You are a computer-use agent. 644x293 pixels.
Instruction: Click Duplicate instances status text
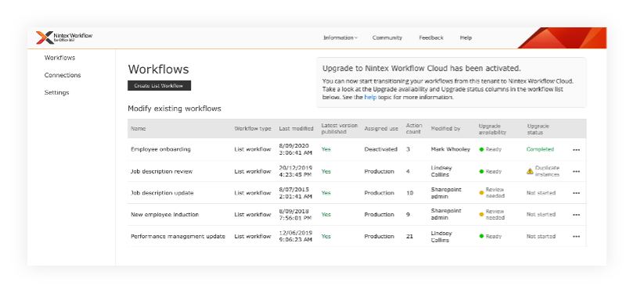(548, 171)
